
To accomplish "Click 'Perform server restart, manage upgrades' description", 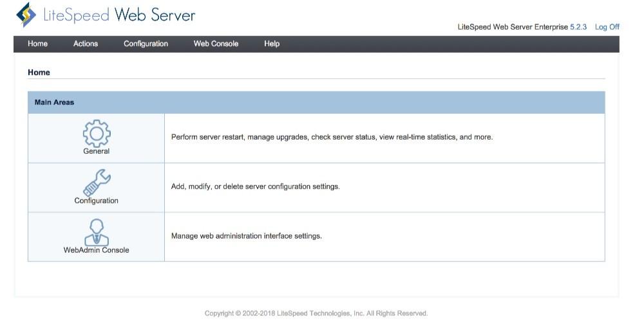I will coord(332,137).
